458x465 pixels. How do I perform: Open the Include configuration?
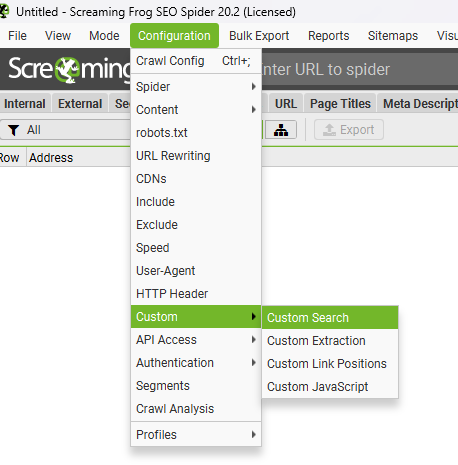pyautogui.click(x=196, y=202)
